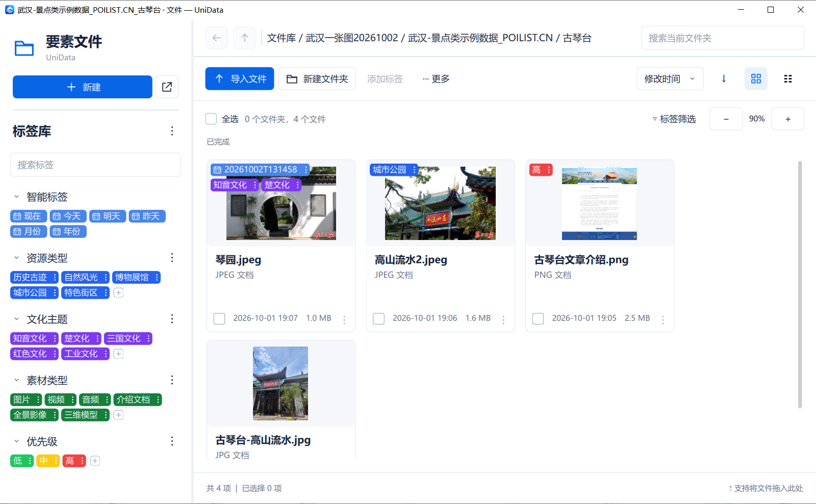Toggle sort direction down arrow
The width and height of the screenshot is (816, 504).
[x=724, y=78]
